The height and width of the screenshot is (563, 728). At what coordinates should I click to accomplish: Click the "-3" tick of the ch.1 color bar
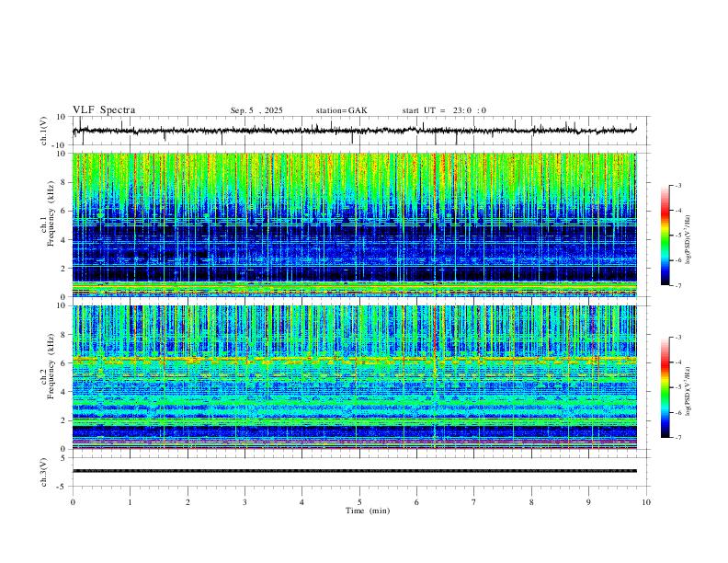[x=678, y=185]
